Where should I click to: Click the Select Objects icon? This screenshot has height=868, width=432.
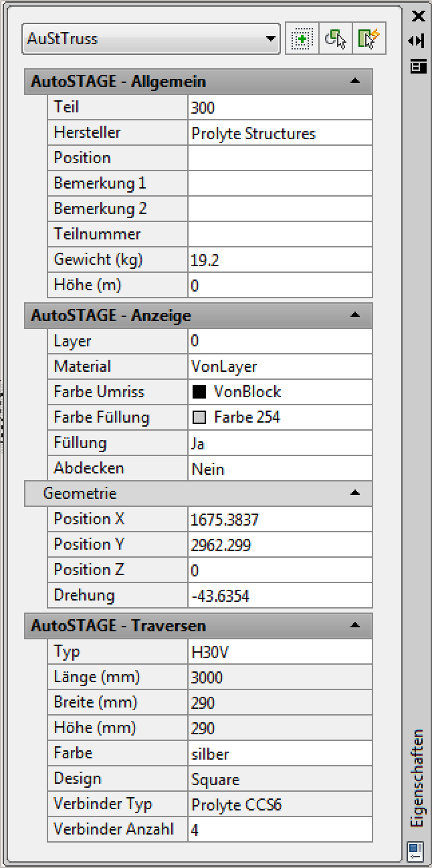point(336,39)
